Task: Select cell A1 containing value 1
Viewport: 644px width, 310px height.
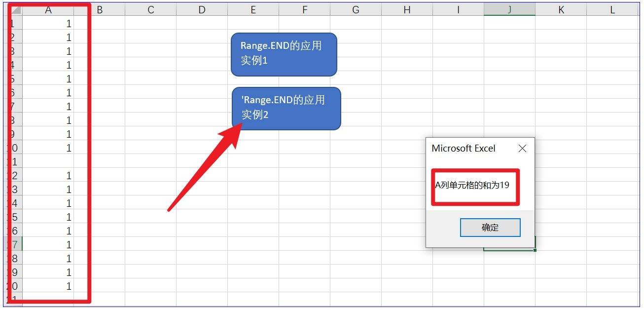Action: [48, 24]
